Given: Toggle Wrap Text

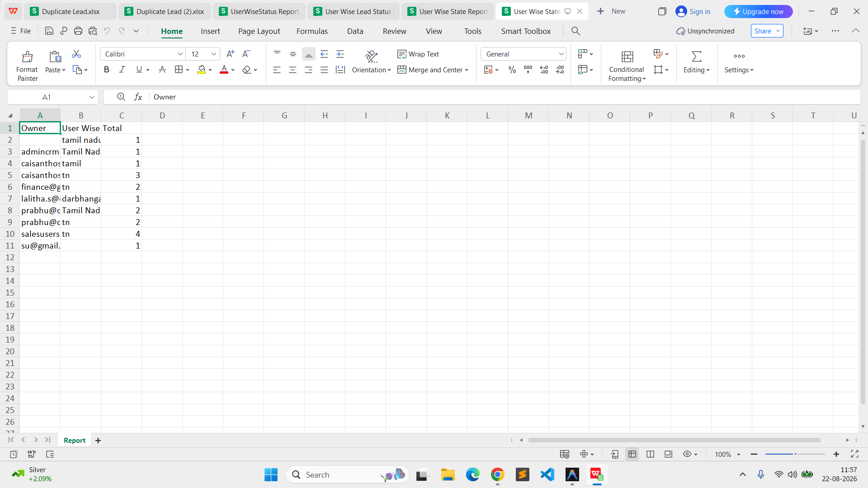Looking at the screenshot, I should (418, 54).
